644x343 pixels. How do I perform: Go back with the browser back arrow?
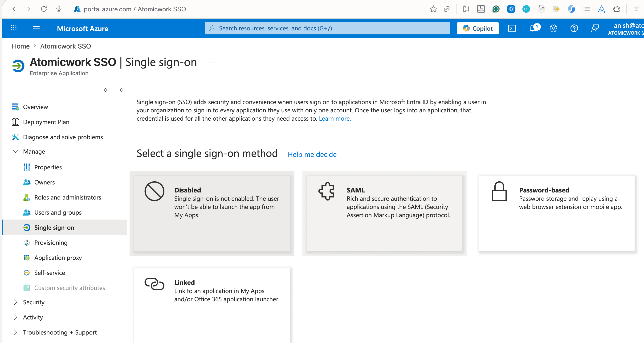coord(14,9)
